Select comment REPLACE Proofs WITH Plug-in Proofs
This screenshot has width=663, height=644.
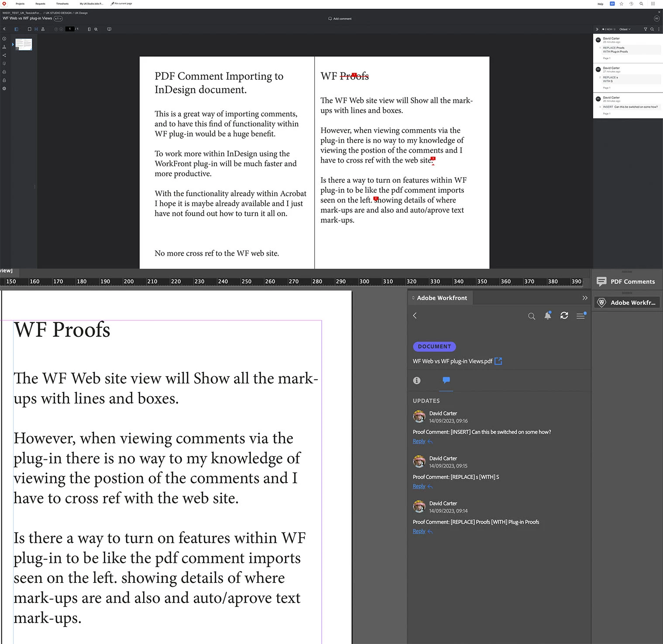click(628, 48)
